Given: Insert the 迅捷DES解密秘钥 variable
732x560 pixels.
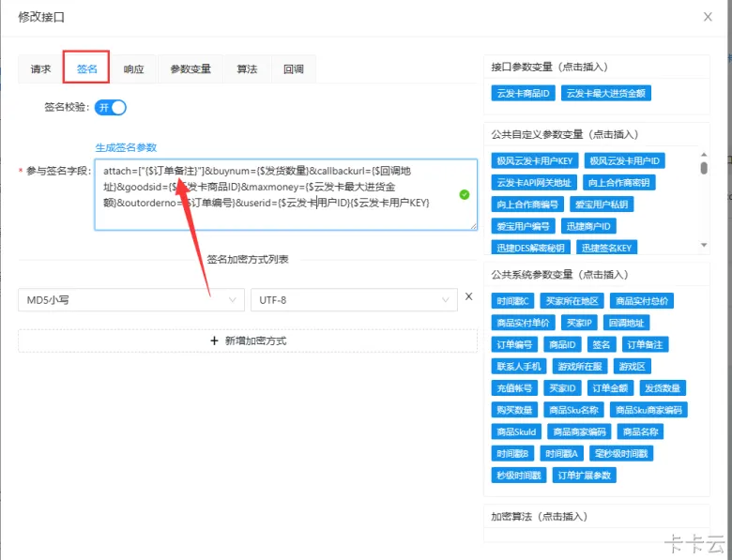Looking at the screenshot, I should [530, 248].
